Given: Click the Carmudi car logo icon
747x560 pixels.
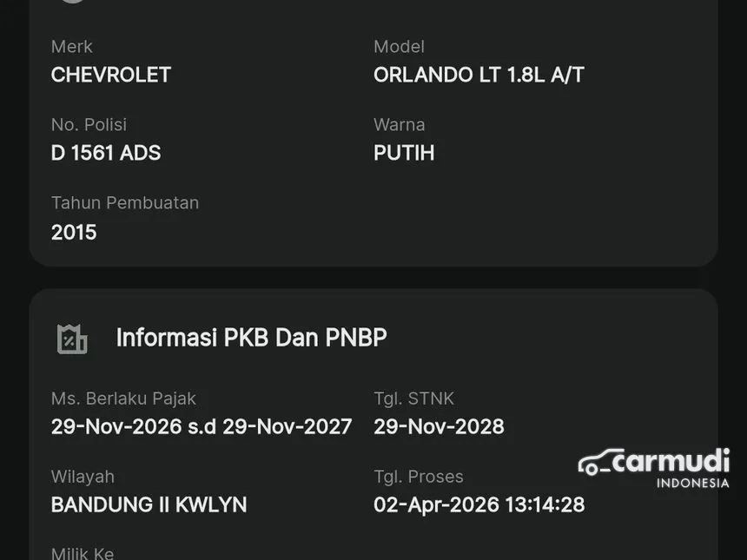Looking at the screenshot, I should click(601, 464).
